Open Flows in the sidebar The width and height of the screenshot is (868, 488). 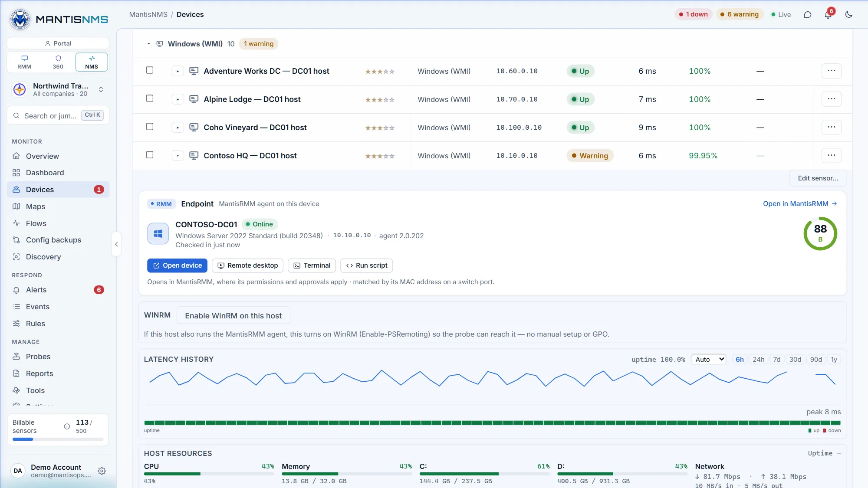click(x=58, y=223)
